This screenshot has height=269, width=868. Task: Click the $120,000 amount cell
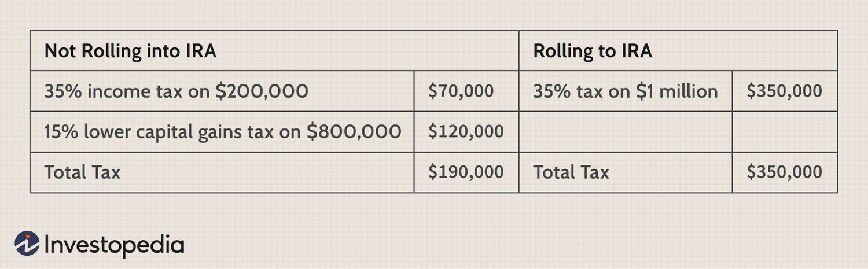[466, 132]
